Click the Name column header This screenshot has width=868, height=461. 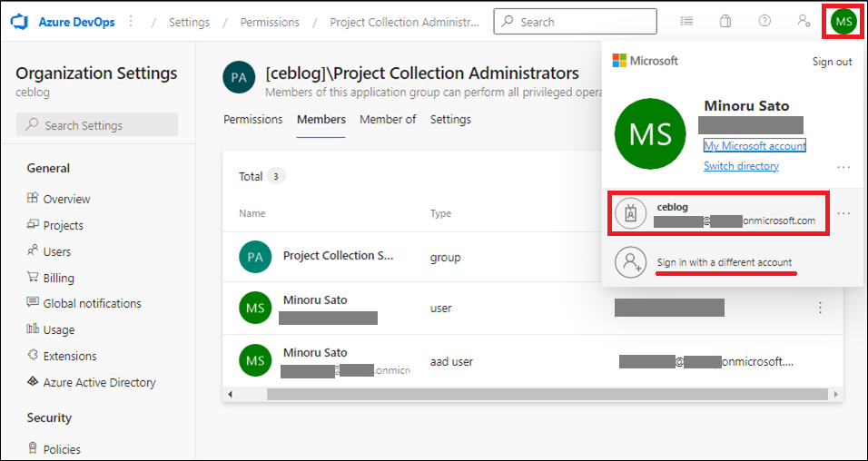click(x=252, y=213)
